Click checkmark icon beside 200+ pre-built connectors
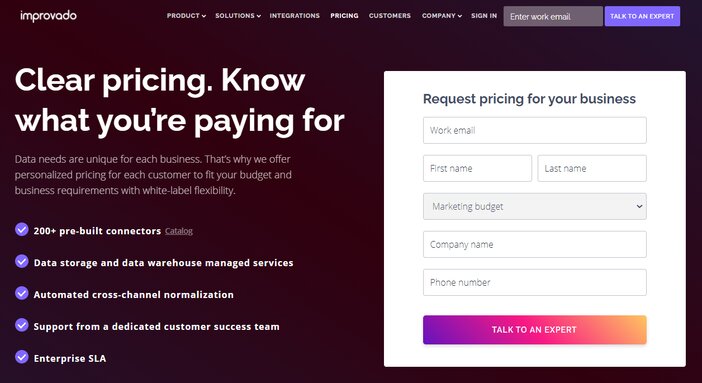 click(x=21, y=229)
